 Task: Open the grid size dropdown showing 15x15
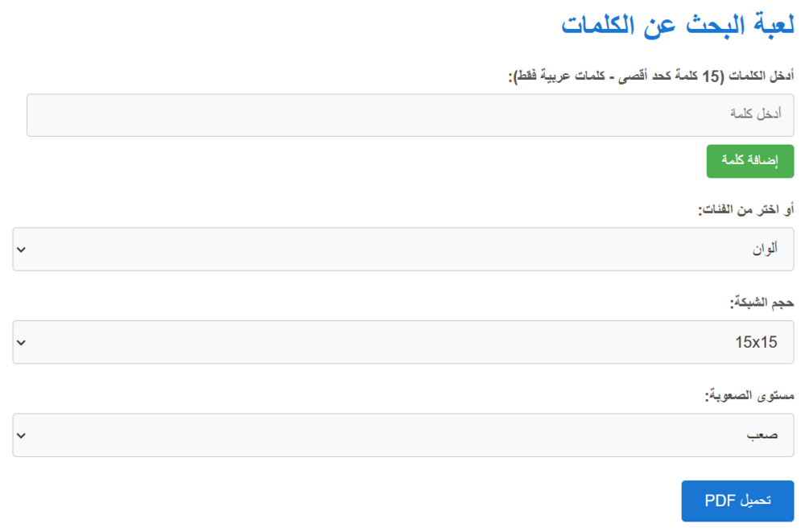tap(403, 342)
